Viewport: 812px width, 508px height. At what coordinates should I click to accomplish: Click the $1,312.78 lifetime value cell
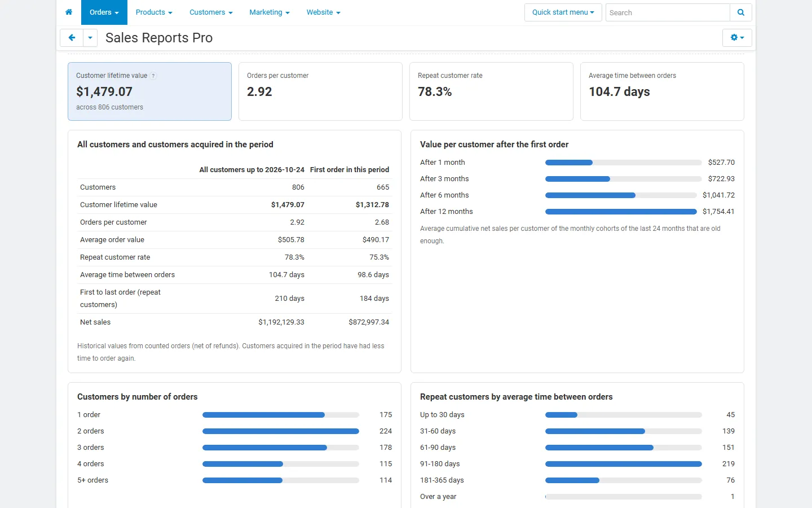point(372,205)
